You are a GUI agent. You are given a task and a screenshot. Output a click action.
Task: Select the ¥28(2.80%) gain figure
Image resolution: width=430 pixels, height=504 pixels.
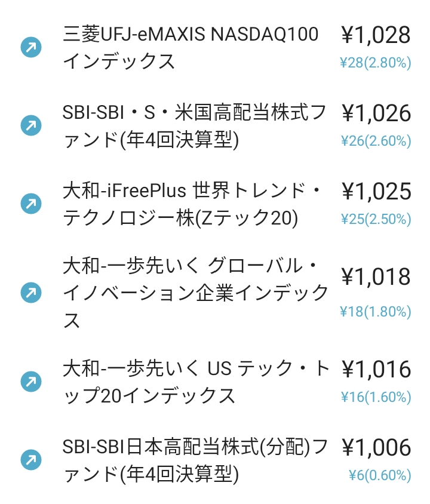point(376,63)
